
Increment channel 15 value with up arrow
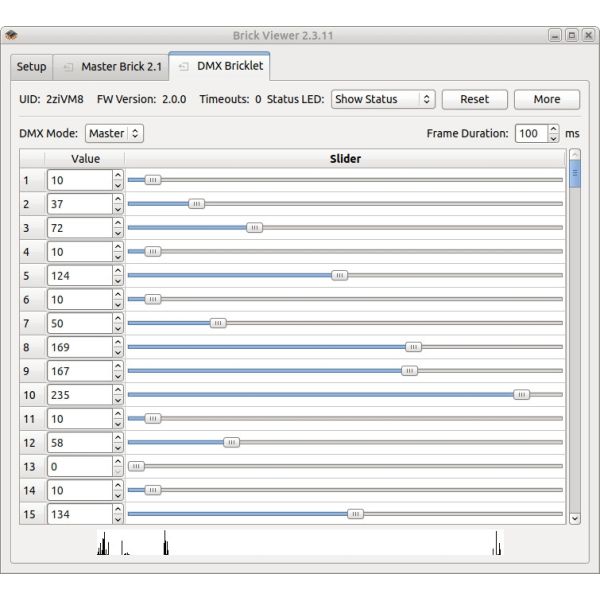click(x=118, y=509)
